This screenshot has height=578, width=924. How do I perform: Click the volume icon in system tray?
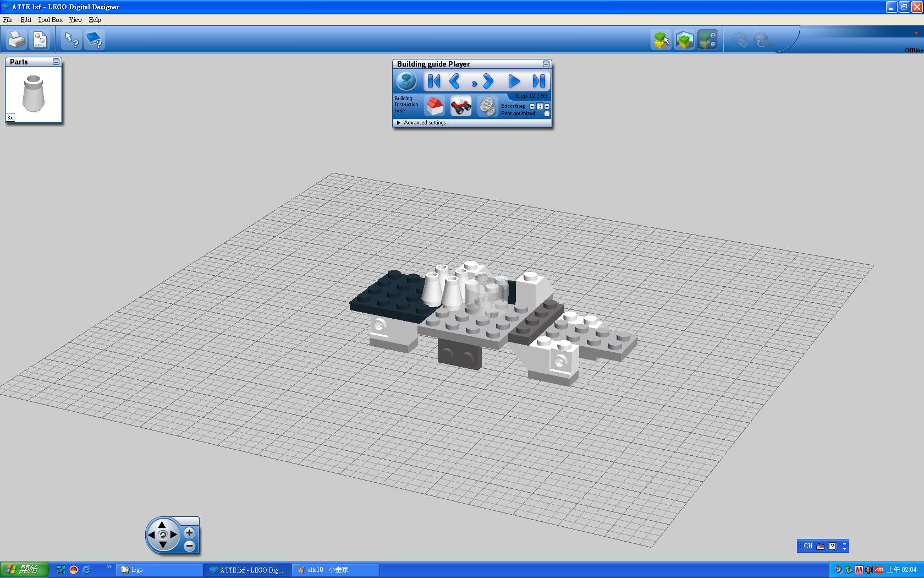tap(868, 570)
